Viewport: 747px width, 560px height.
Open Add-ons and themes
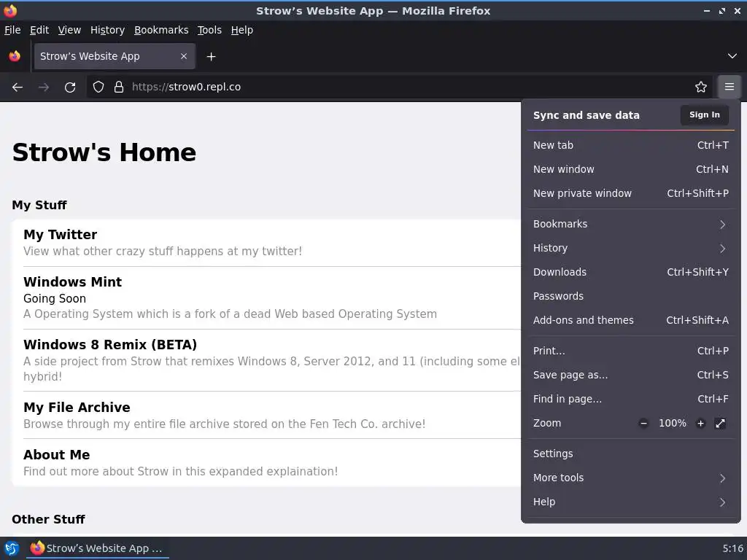pyautogui.click(x=631, y=320)
